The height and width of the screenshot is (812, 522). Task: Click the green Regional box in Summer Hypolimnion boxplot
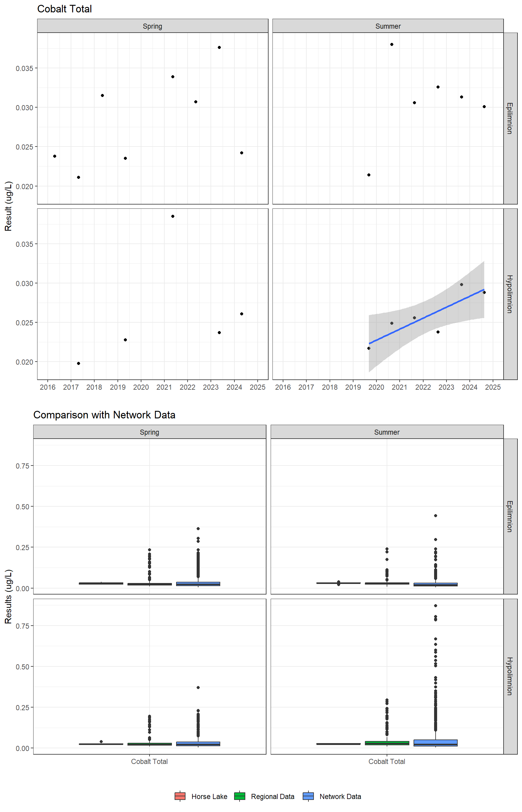pyautogui.click(x=387, y=743)
